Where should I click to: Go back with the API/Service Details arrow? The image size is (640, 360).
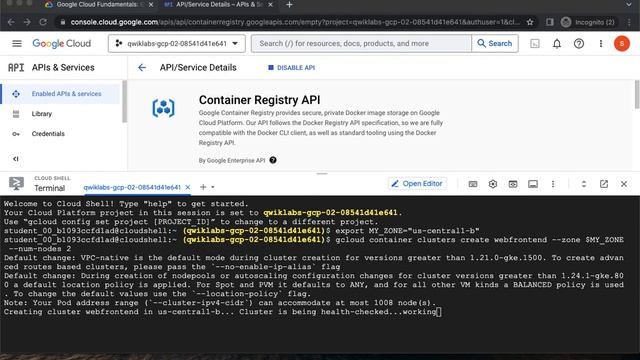(x=142, y=68)
